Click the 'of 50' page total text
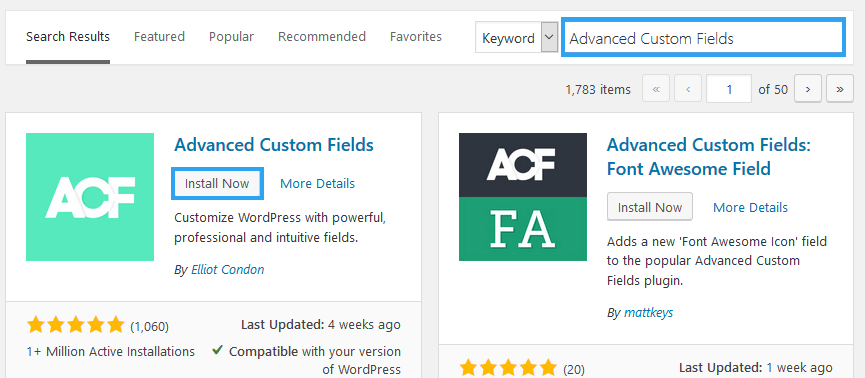The height and width of the screenshot is (378, 865). (773, 89)
